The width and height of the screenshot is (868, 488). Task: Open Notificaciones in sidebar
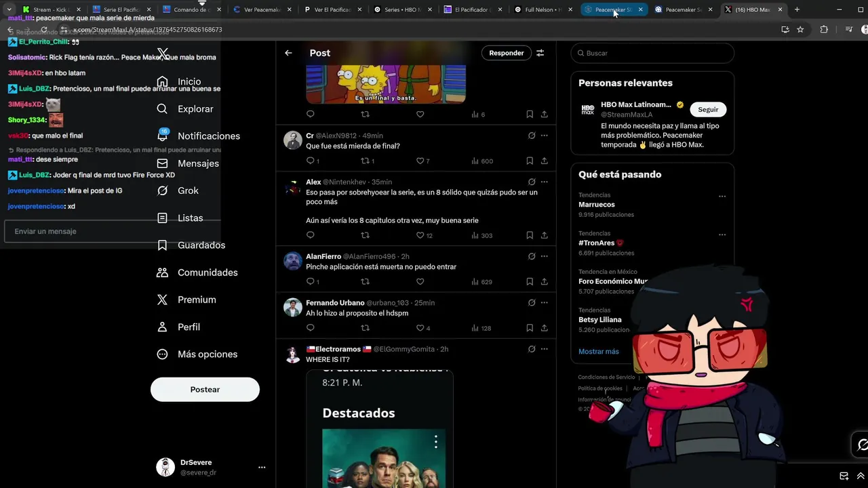point(209,136)
